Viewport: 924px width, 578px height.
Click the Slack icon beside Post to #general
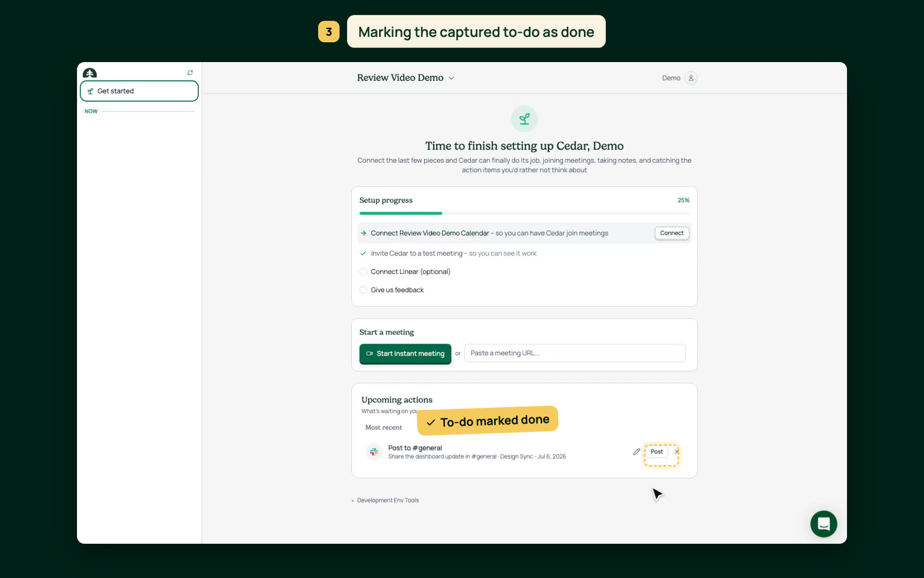pos(374,452)
